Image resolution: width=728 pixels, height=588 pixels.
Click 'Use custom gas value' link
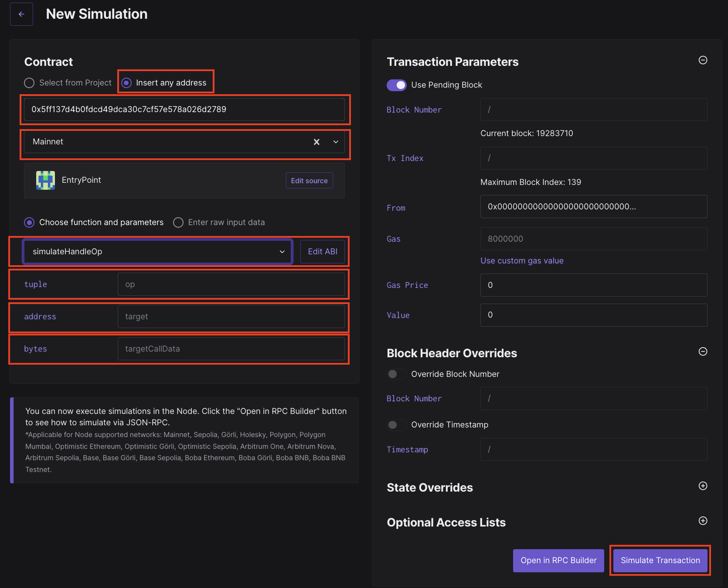point(522,261)
